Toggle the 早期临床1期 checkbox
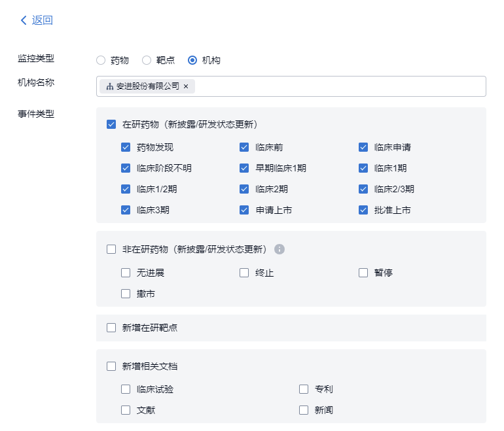Screen dimensions: 504x431 tap(244, 168)
